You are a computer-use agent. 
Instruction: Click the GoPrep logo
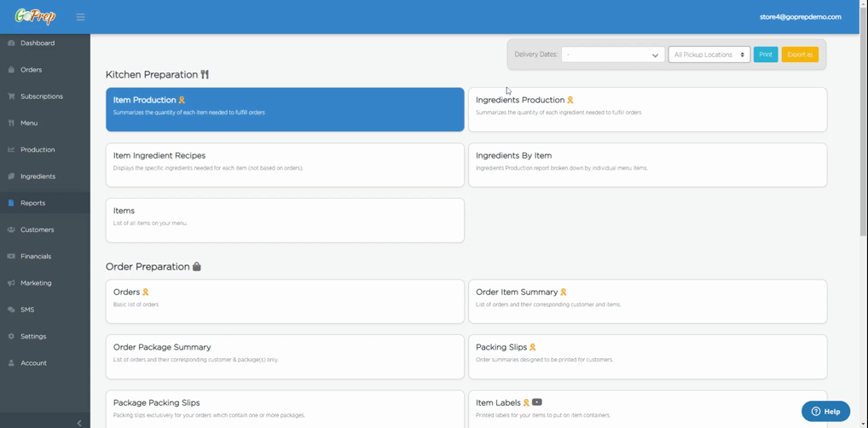click(x=36, y=16)
